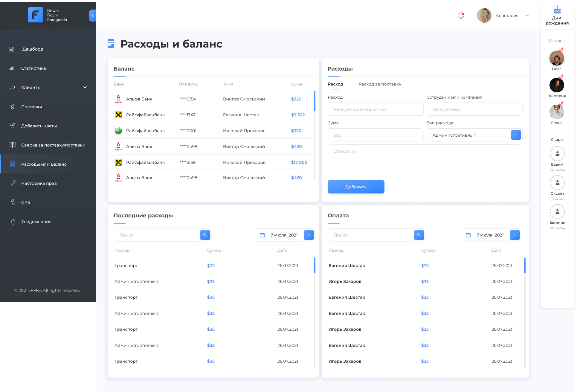Click the Баланс table scrollbar
This screenshot has height=392, width=577.
tap(315, 101)
